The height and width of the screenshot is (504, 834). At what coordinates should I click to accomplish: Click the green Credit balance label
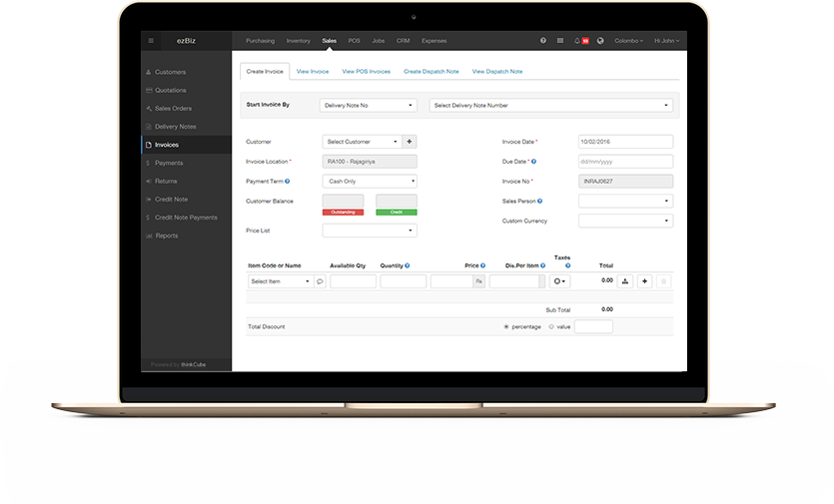tap(397, 213)
